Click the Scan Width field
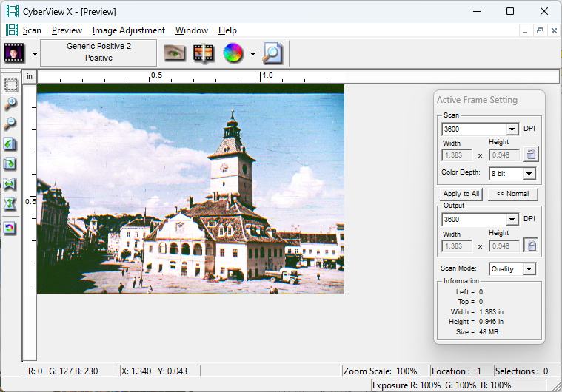Viewport: 562px width, 392px height. (457, 155)
